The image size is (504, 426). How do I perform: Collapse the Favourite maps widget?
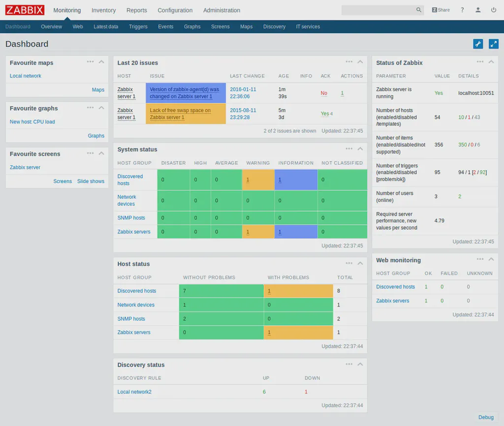tap(101, 62)
